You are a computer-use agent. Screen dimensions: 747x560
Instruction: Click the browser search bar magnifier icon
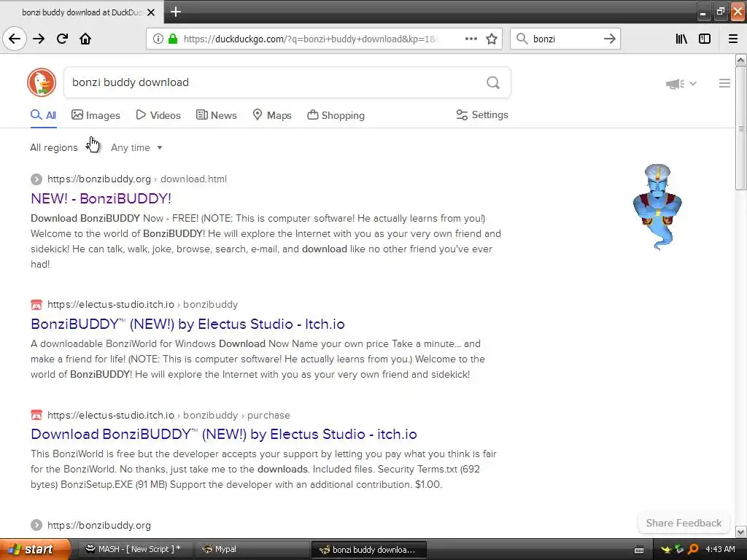522,39
